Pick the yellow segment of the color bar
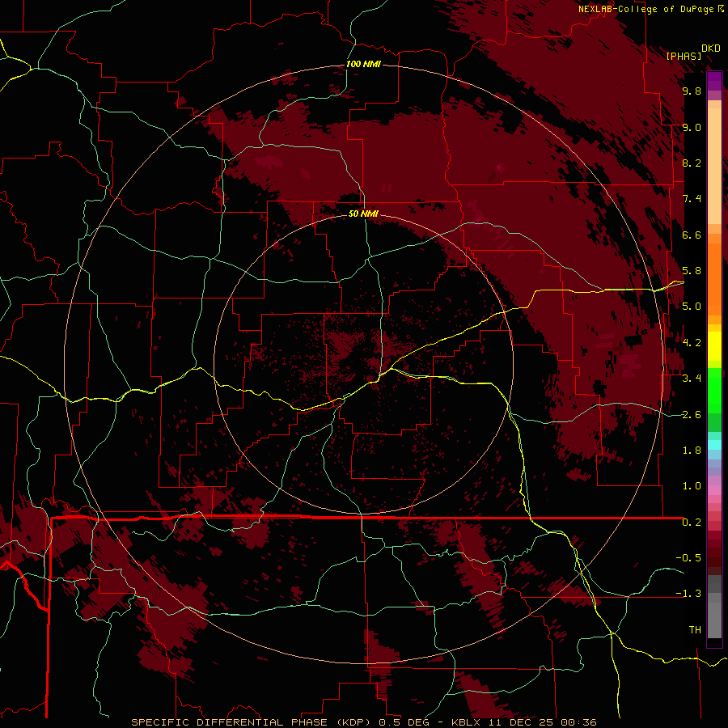 click(x=714, y=346)
